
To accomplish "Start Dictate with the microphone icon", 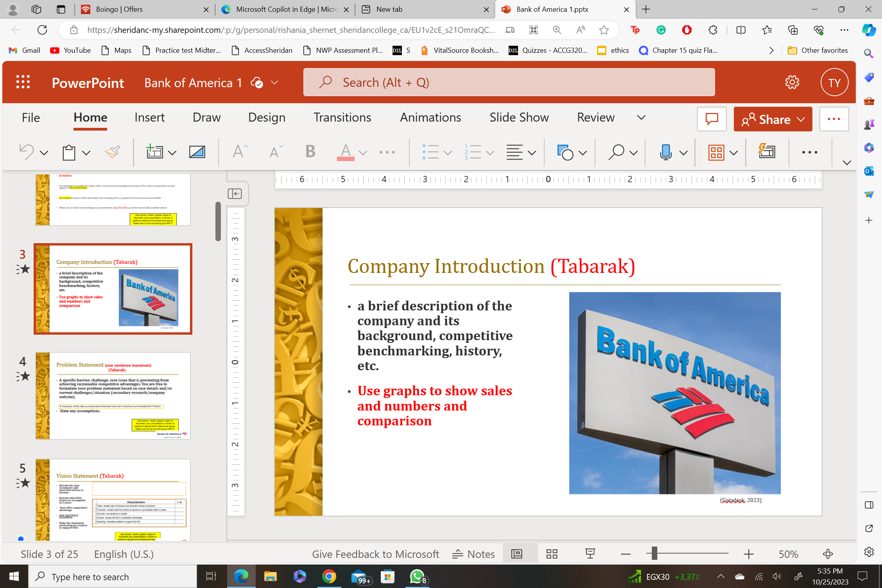I will [x=666, y=152].
